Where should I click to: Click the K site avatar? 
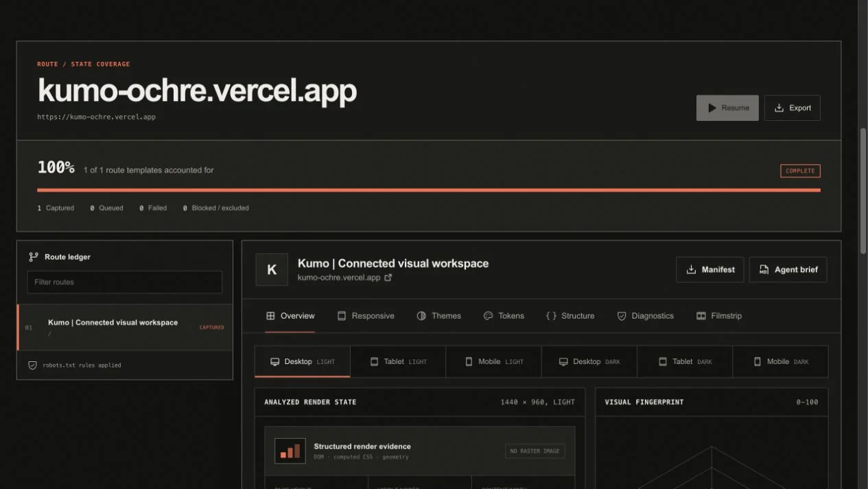[272, 270]
